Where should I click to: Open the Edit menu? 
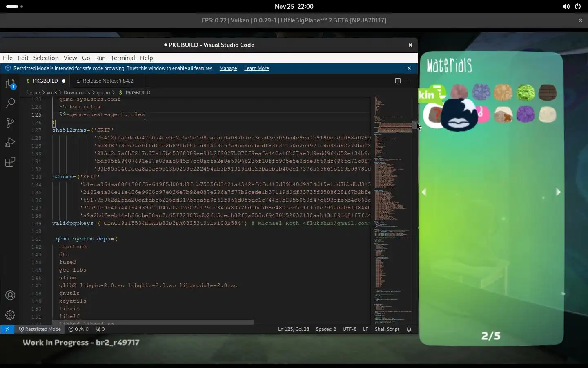pyautogui.click(x=23, y=58)
